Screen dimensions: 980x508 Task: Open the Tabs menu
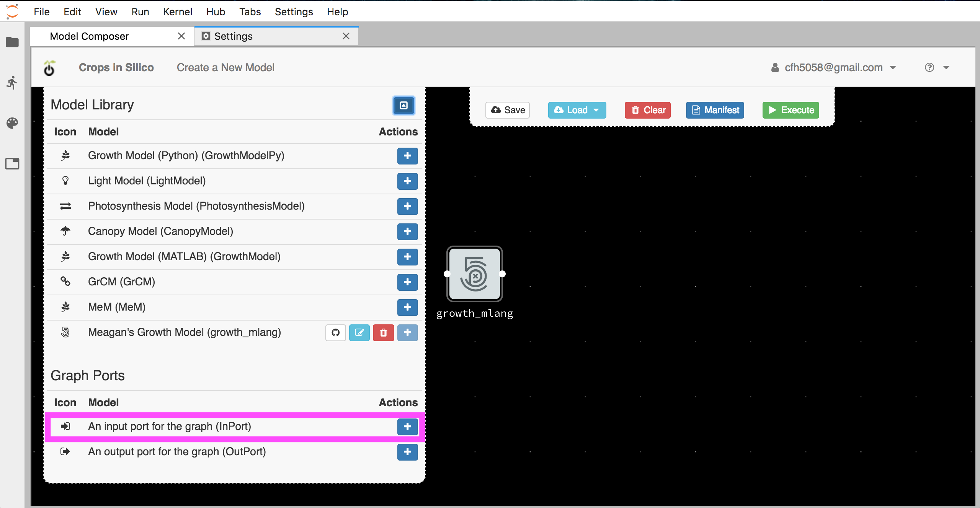250,11
